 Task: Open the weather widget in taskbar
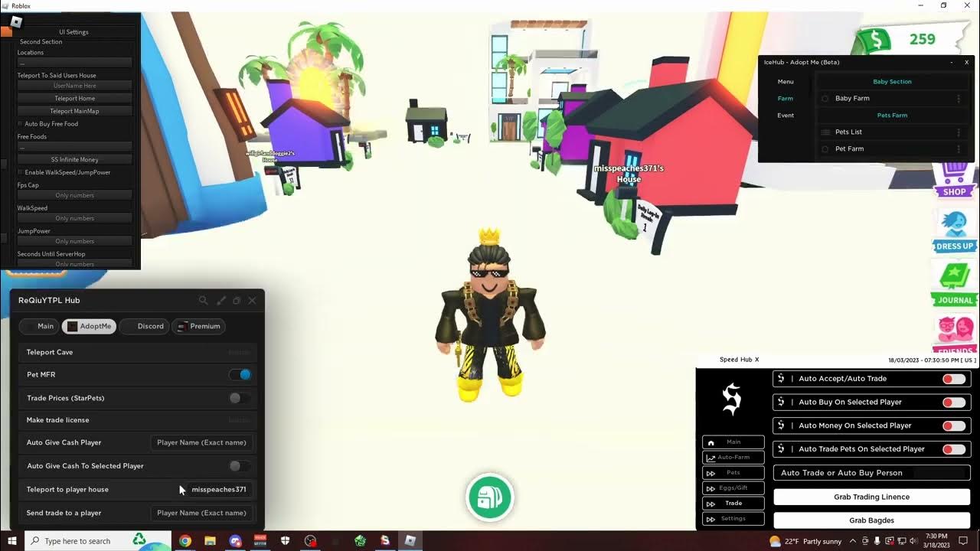coord(805,541)
